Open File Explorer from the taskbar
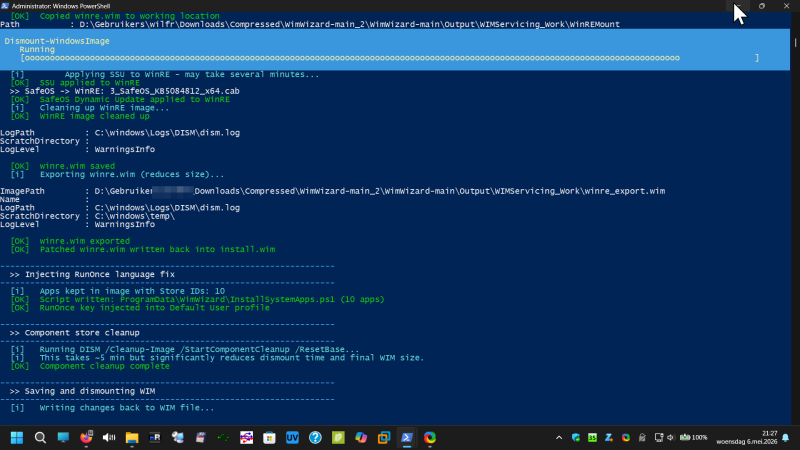 (132, 437)
